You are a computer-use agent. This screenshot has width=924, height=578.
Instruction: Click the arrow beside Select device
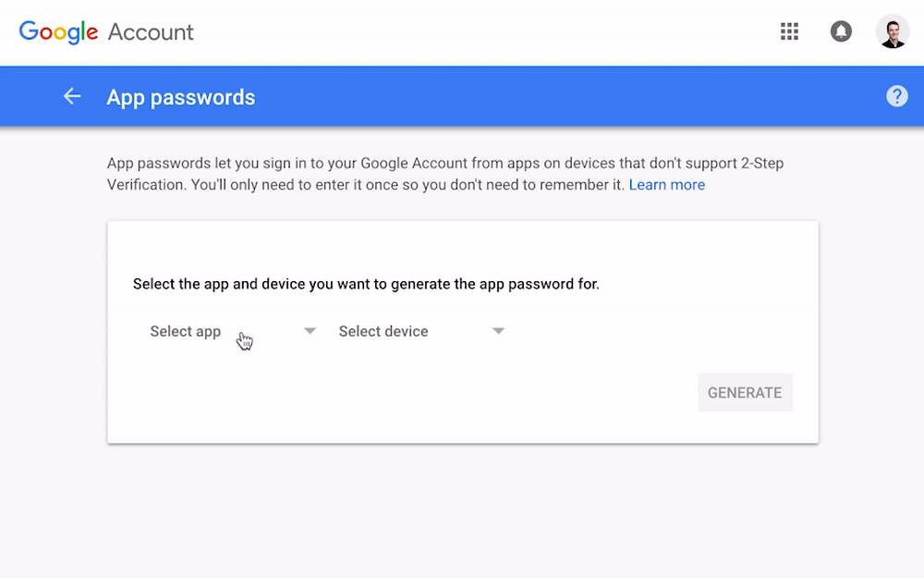498,331
